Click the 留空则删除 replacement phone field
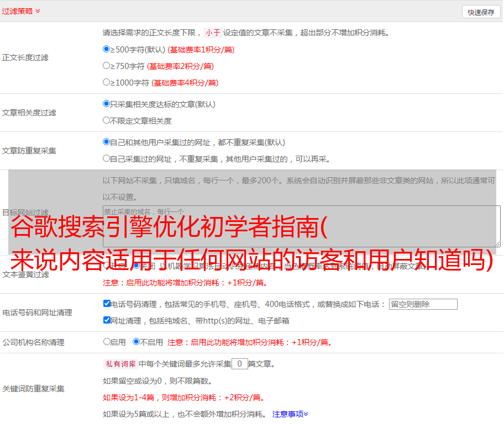 [x=423, y=304]
